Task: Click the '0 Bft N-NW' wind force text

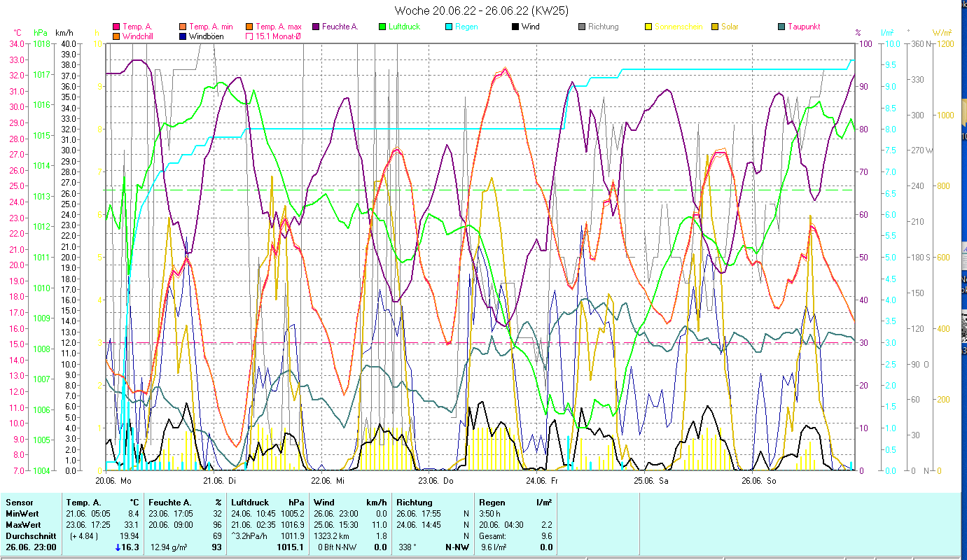Action: (x=338, y=547)
